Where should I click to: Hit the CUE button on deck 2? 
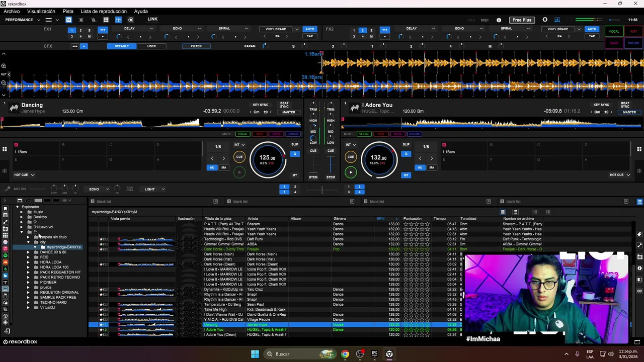(x=351, y=157)
